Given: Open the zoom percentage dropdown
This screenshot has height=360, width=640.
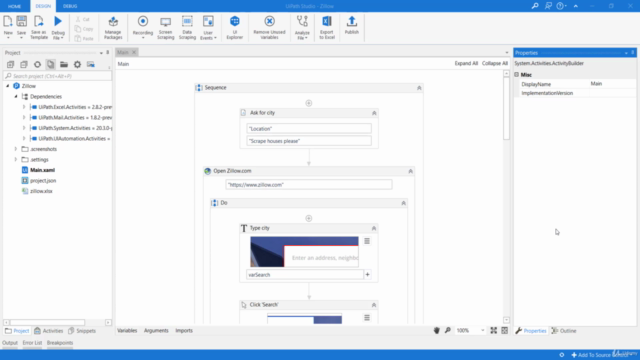Looking at the screenshot, I should [x=482, y=331].
